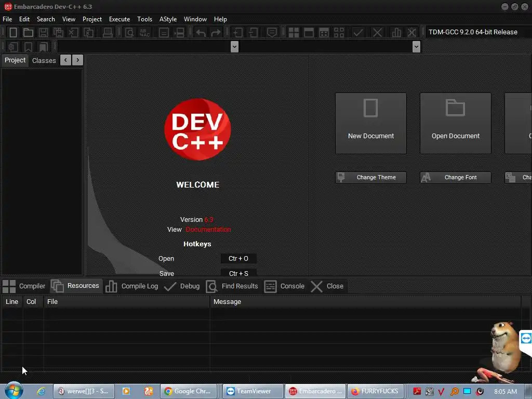
Task: Switch to the Resources bottom tab
Action: pyautogui.click(x=75, y=286)
